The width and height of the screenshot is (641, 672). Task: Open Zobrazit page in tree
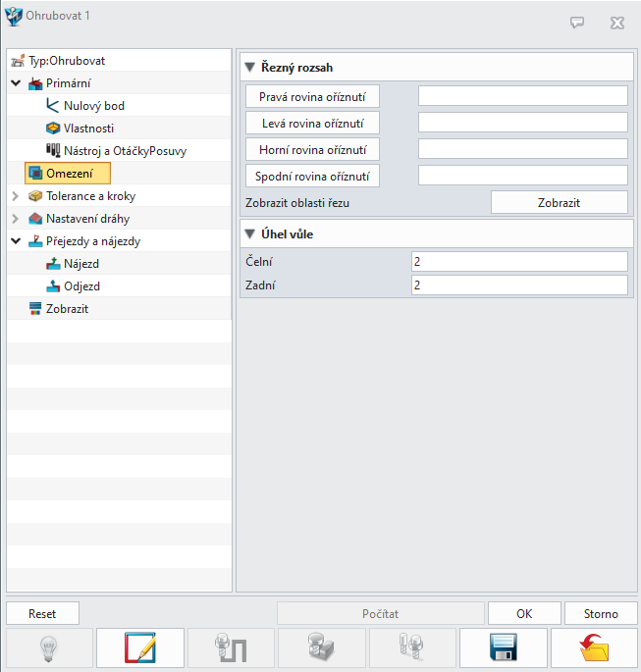click(68, 309)
